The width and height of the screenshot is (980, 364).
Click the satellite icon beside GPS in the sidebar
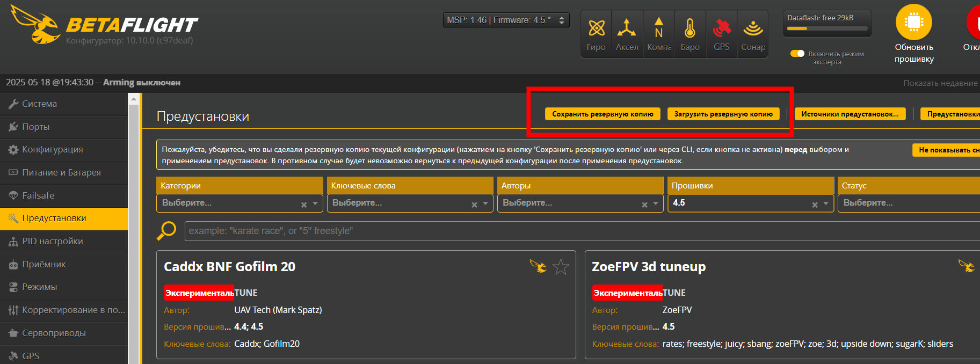point(13,356)
